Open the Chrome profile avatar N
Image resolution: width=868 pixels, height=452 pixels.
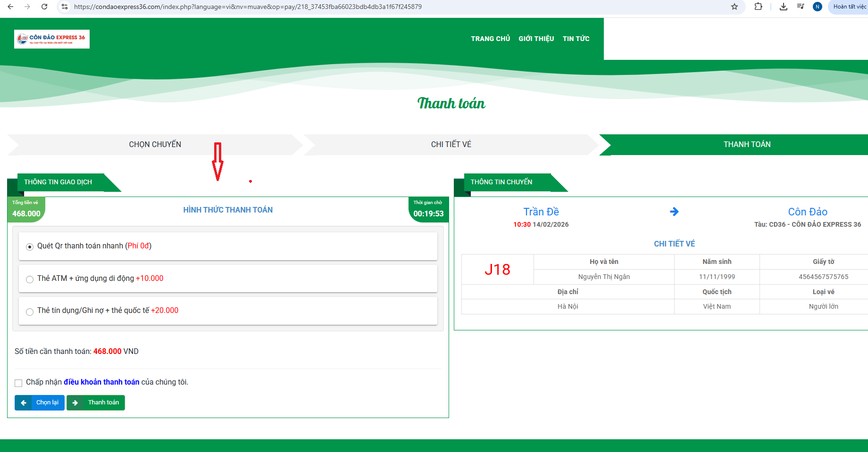click(x=818, y=7)
